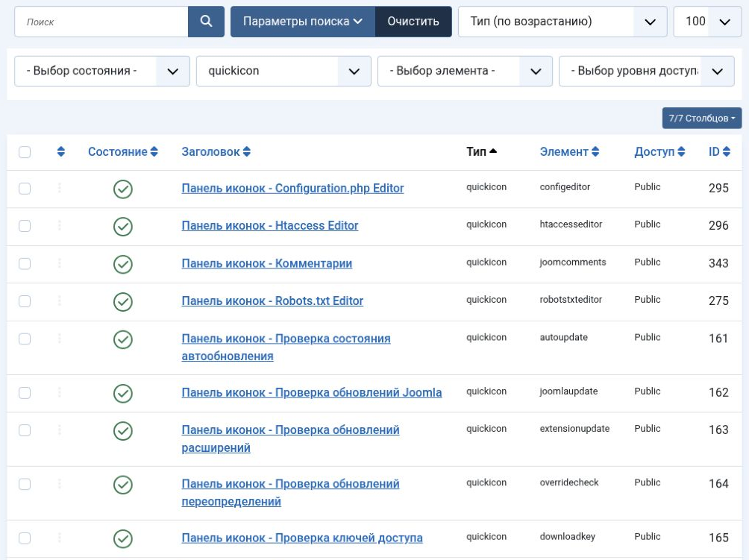
Task: Open Панель иконок - Проверка обновлений Joomla link
Action: (x=311, y=392)
